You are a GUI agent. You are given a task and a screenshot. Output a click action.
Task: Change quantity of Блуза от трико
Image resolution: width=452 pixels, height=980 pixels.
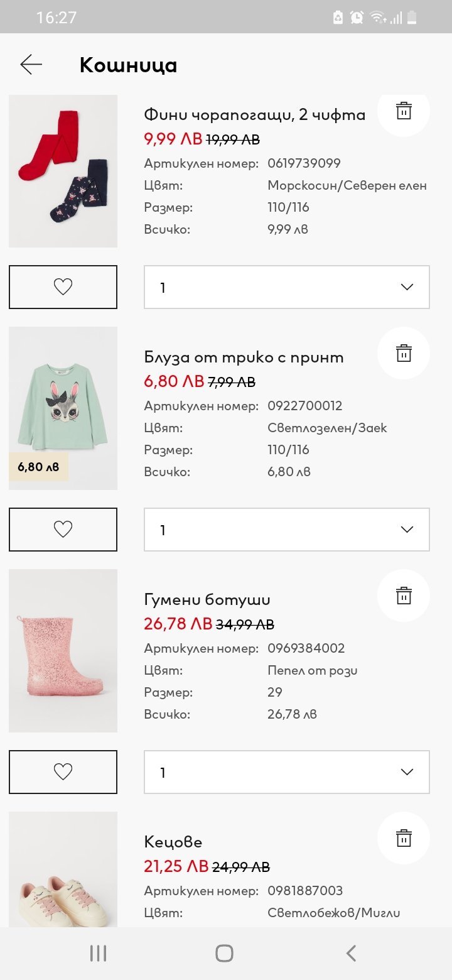[287, 530]
